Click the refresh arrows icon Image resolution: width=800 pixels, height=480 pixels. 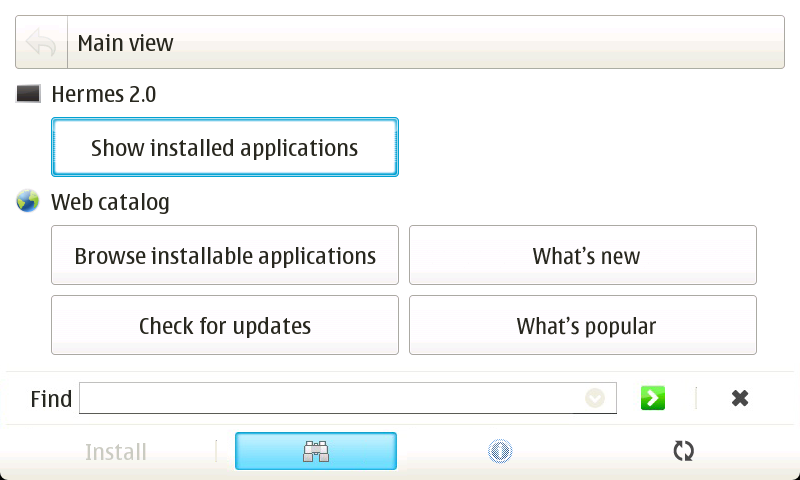[x=683, y=451]
